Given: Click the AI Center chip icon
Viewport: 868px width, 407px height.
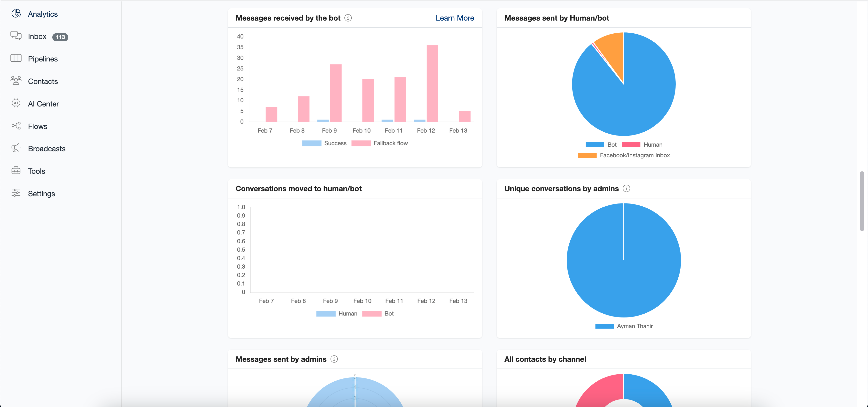Looking at the screenshot, I should (16, 103).
